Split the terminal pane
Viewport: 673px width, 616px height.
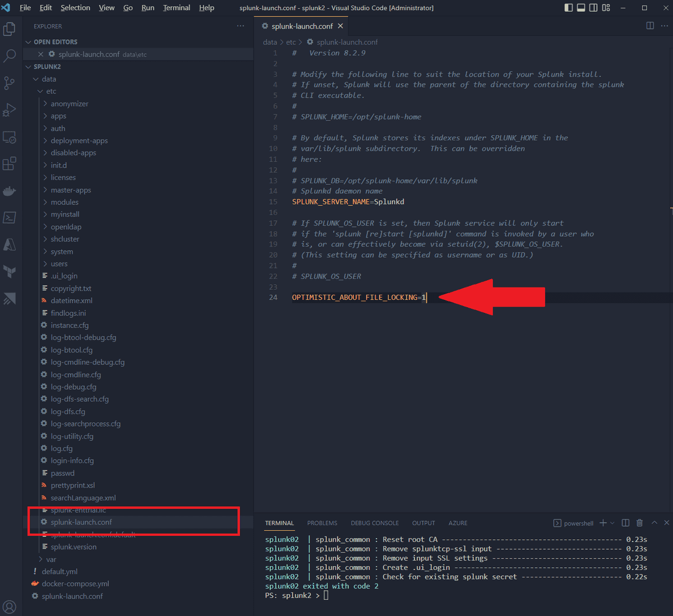pos(625,522)
